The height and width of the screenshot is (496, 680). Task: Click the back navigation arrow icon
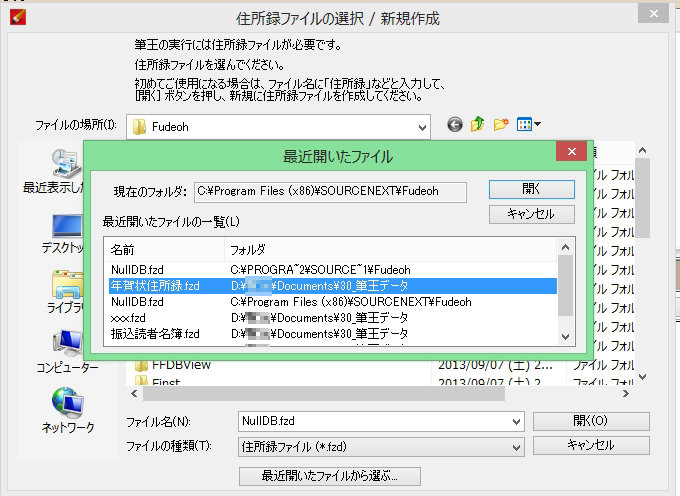(455, 126)
